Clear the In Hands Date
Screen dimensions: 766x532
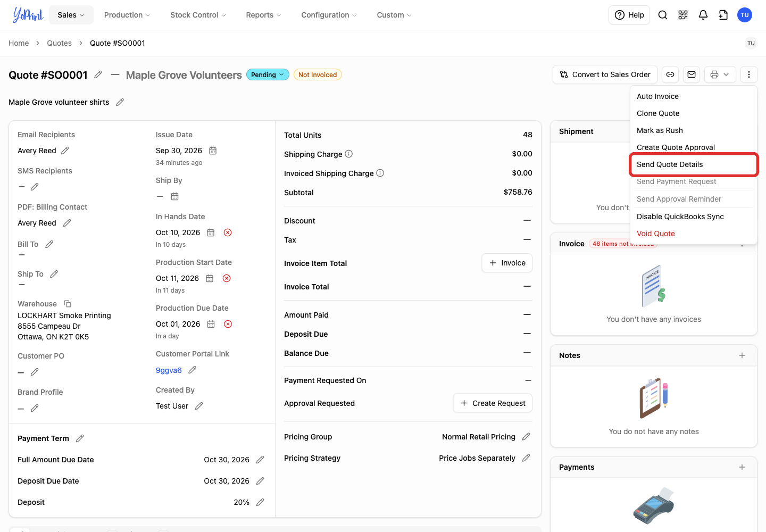pyautogui.click(x=228, y=232)
